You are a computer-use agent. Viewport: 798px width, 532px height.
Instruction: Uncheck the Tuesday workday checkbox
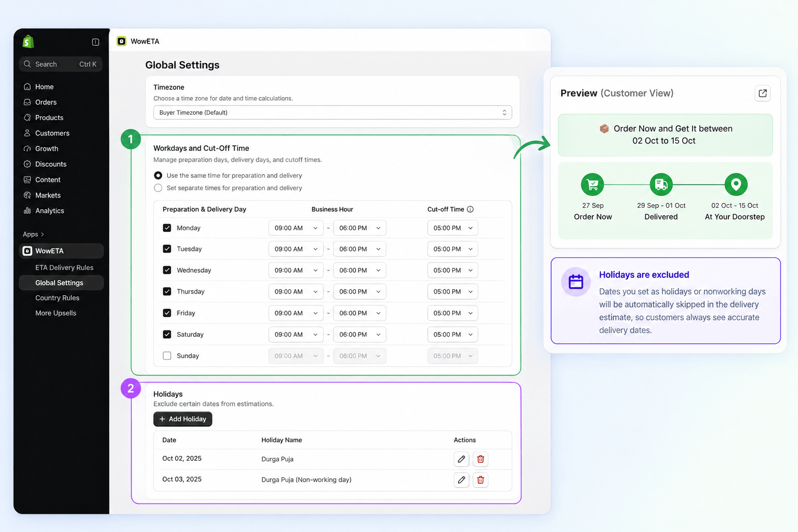(167, 249)
